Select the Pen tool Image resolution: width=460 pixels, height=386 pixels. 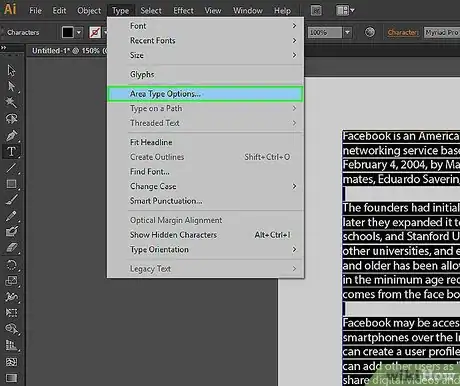(x=11, y=135)
